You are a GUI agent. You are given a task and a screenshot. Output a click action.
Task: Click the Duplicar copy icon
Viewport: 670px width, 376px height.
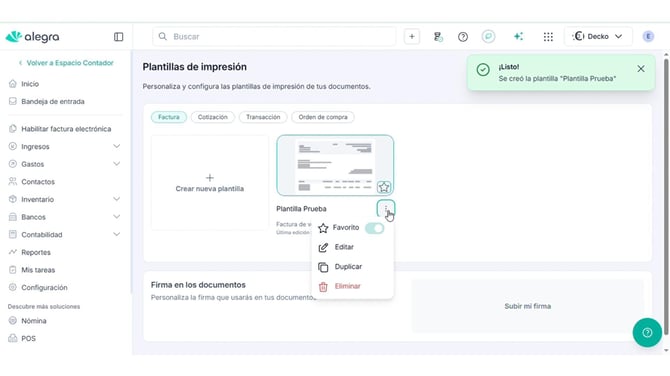coord(323,267)
